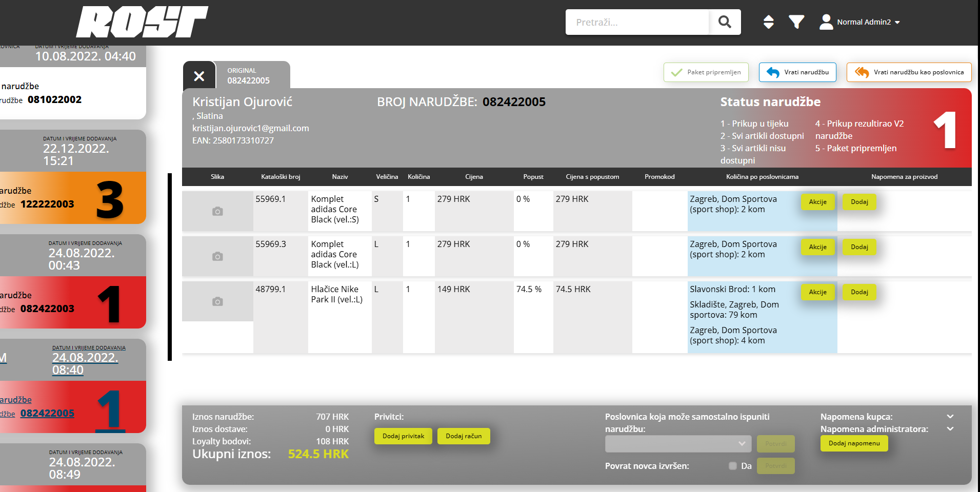The width and height of the screenshot is (980, 492).
Task: Click Dodaj for item 55969.1
Action: pyautogui.click(x=859, y=202)
